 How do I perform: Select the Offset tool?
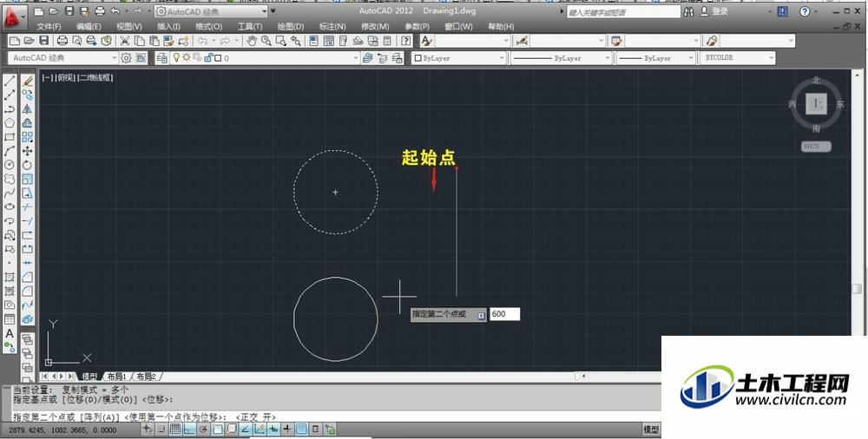[28, 123]
